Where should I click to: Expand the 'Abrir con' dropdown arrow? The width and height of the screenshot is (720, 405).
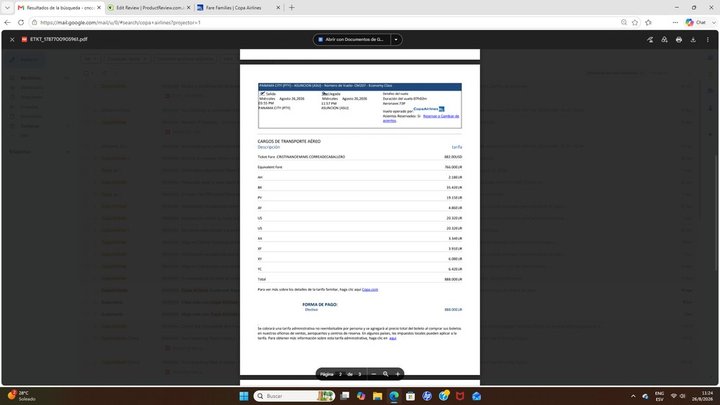click(396, 39)
